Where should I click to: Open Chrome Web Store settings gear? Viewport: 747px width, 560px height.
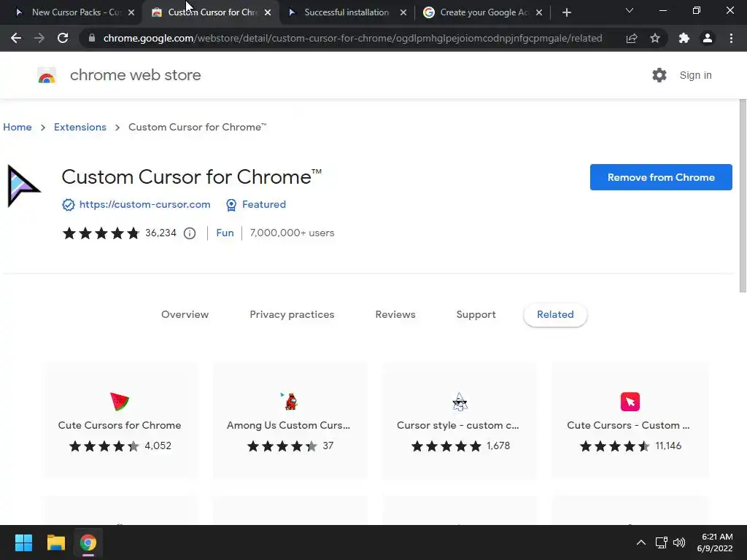point(659,75)
